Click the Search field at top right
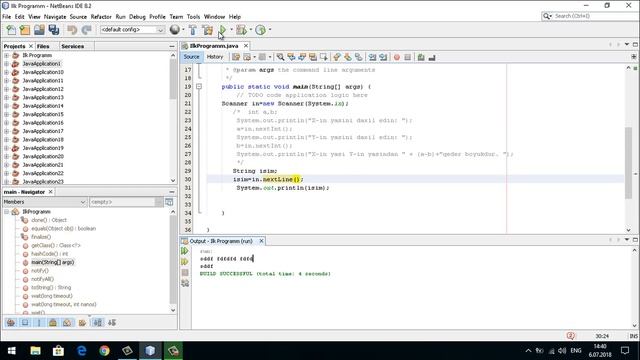Image resolution: width=640 pixels, height=360 pixels. point(589,16)
